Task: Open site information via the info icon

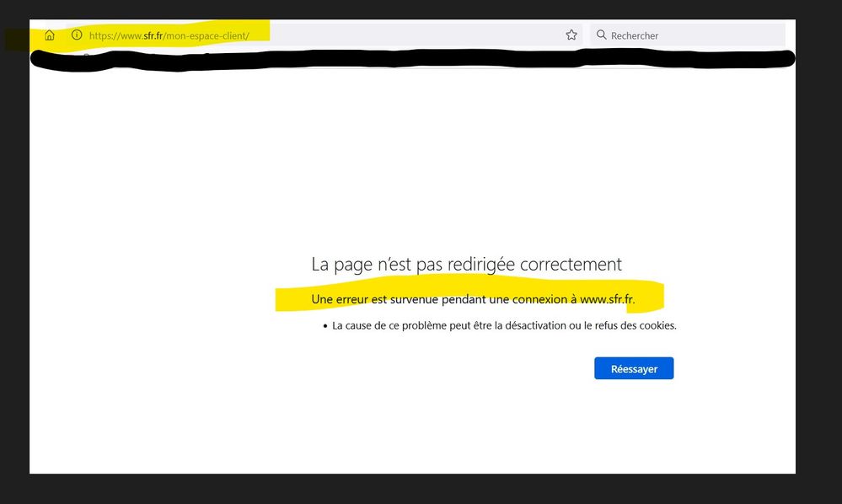Action: 77,35
